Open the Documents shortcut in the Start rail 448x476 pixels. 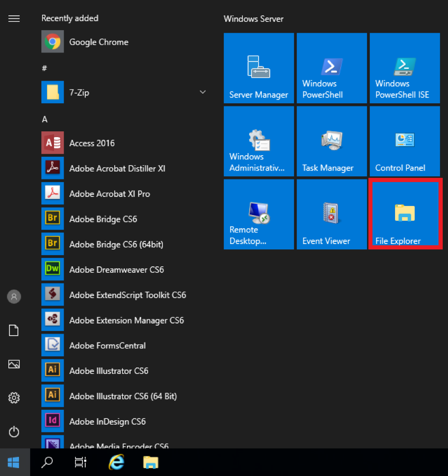[x=14, y=330]
